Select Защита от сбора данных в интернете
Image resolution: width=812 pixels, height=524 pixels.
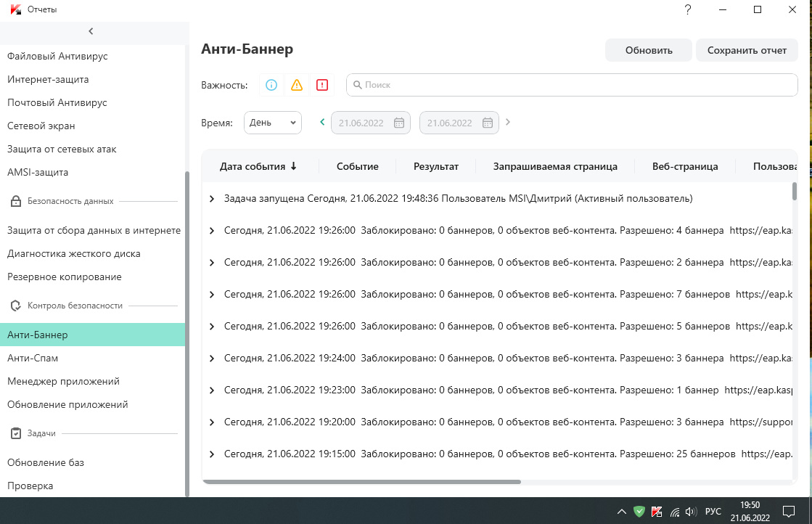coord(94,230)
